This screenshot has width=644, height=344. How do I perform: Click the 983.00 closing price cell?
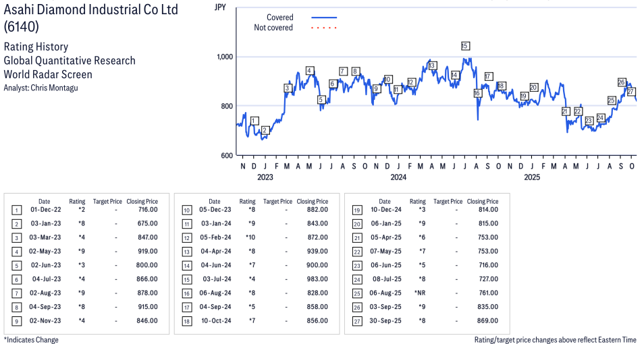(317, 279)
